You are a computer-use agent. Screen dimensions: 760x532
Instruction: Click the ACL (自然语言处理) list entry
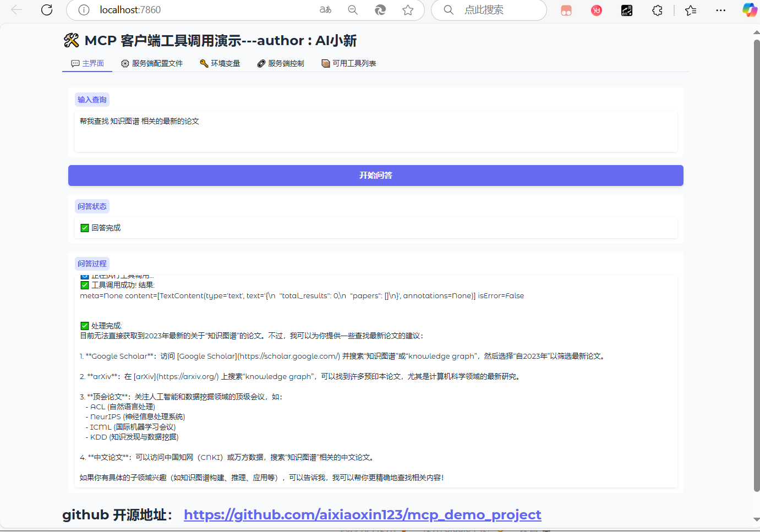click(120, 407)
